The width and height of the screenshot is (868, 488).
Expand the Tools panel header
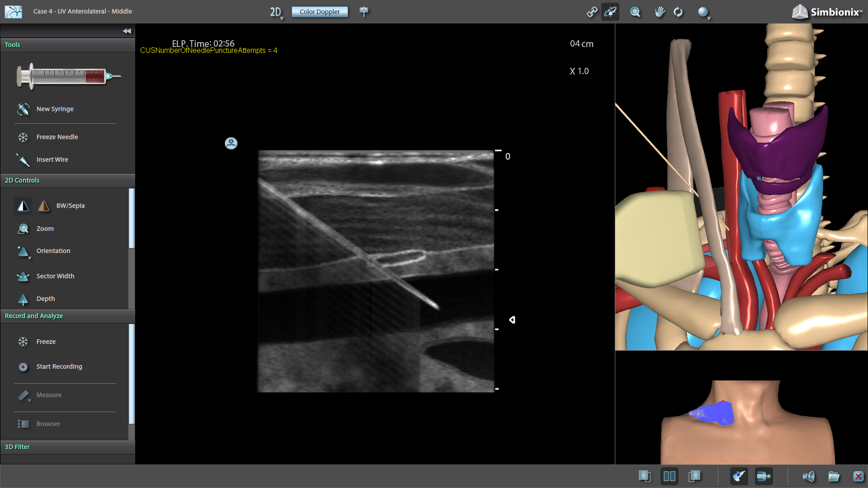point(68,45)
